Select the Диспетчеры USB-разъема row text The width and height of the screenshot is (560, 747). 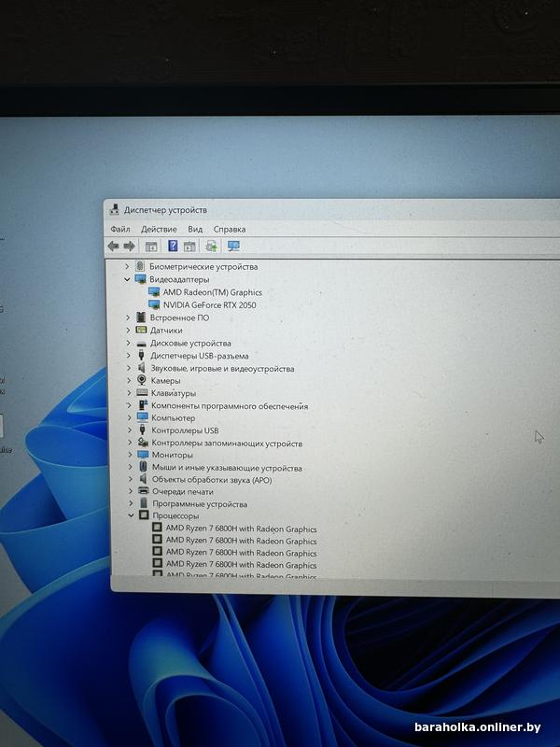point(200,356)
